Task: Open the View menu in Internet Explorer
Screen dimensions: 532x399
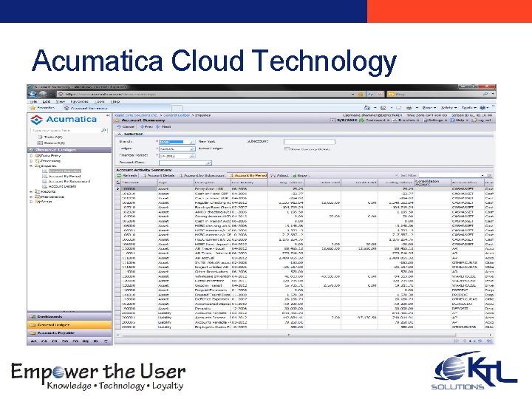Action: [x=61, y=101]
